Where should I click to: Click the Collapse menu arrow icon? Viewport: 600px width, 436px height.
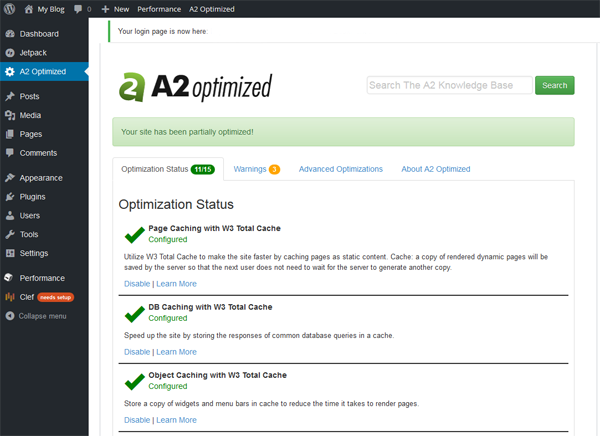coord(10,316)
